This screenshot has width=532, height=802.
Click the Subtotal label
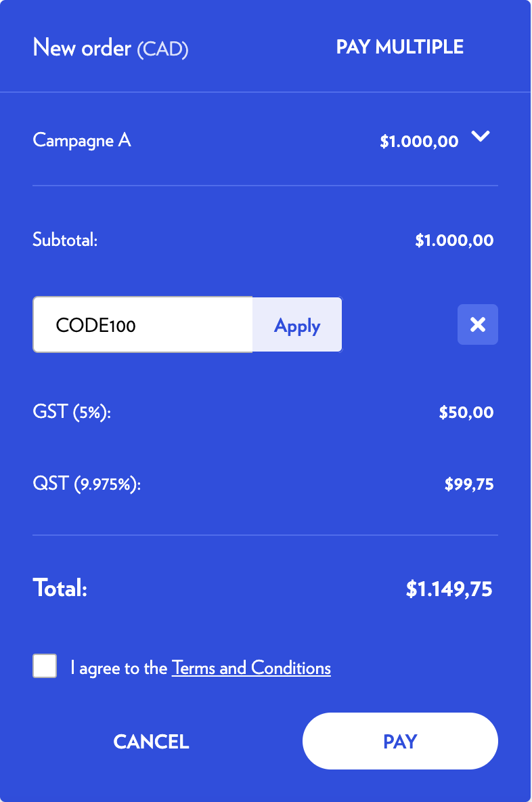tap(65, 240)
